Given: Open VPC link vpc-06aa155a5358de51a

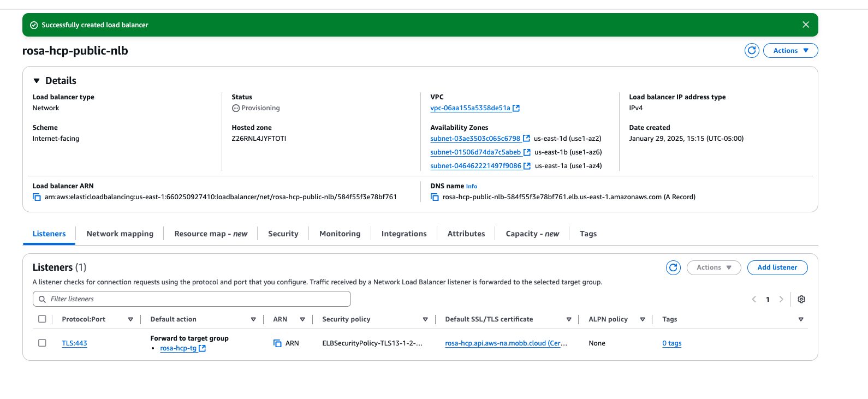Looking at the screenshot, I should pyautogui.click(x=470, y=108).
